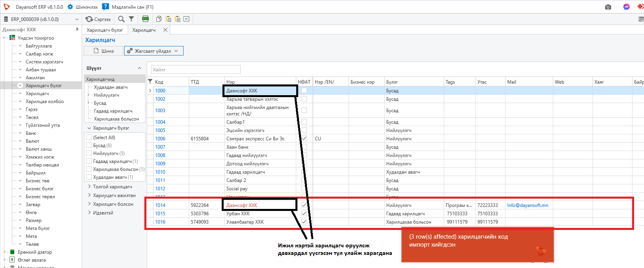Click the blue detail form toolbar icon
Screen dimensions: 644x268
point(186,19)
